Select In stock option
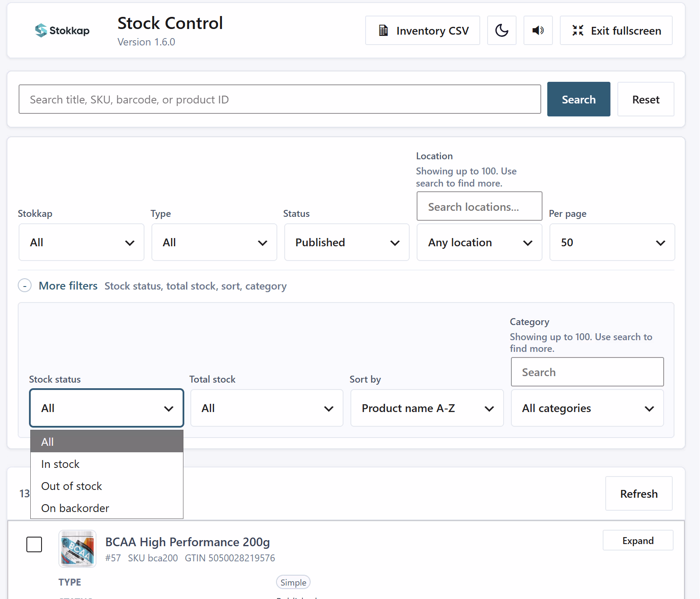This screenshot has height=599, width=700. coord(107,464)
